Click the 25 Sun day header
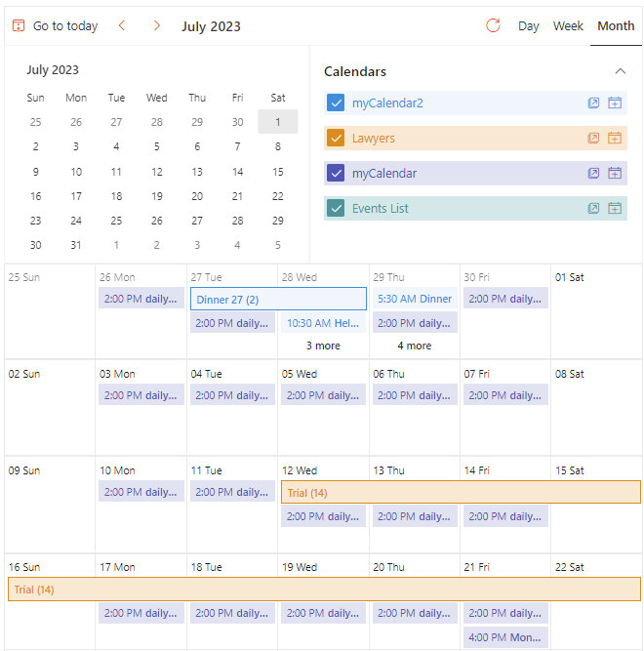Viewport: 644px width, 651px height. coord(24,277)
